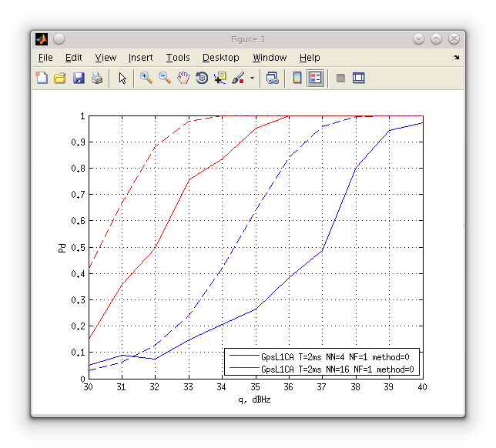Open the Insert menu
This screenshot has width=496, height=448.
coord(140,58)
